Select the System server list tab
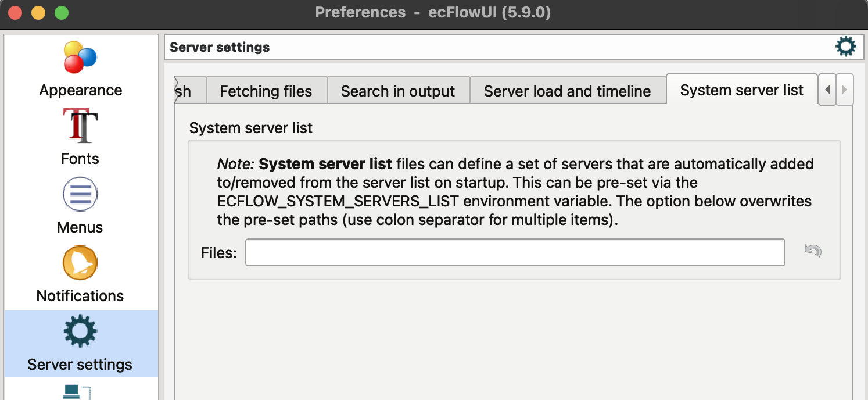This screenshot has width=868, height=400. 742,90
